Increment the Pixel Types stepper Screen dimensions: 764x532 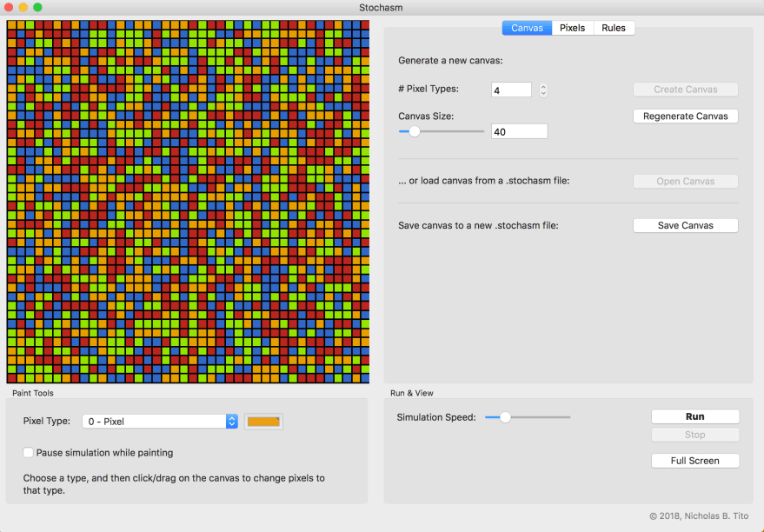(543, 86)
